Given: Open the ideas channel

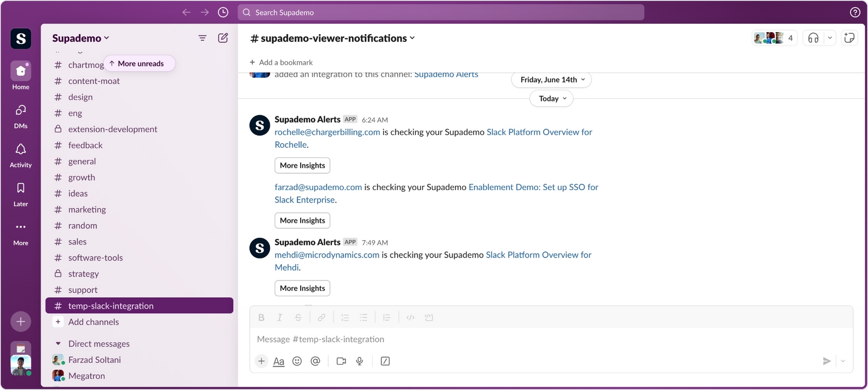Looking at the screenshot, I should [139, 193].
